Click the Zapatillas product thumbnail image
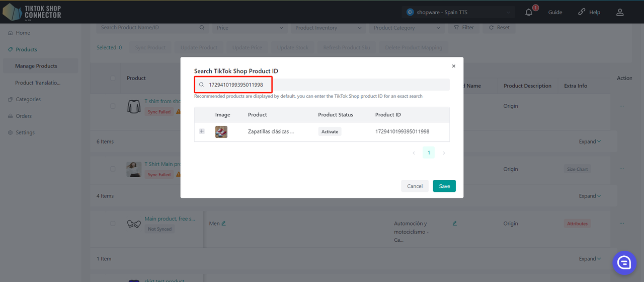Image resolution: width=644 pixels, height=282 pixels. tap(221, 132)
